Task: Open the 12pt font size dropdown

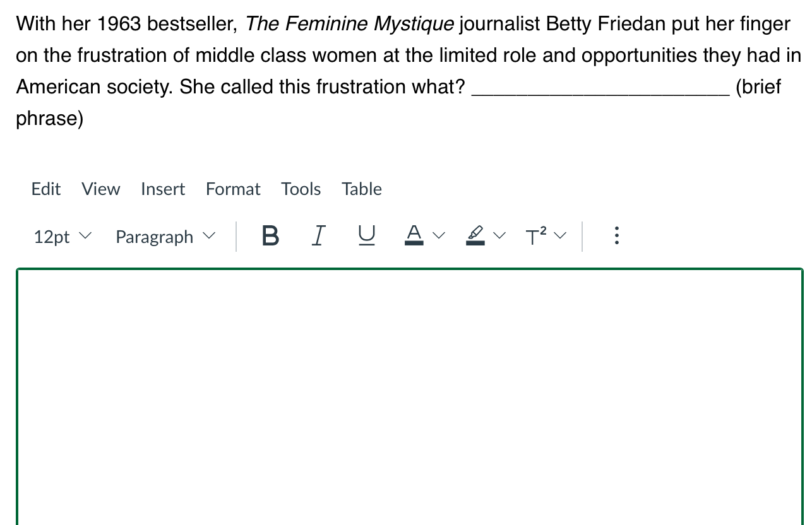Action: (61, 237)
